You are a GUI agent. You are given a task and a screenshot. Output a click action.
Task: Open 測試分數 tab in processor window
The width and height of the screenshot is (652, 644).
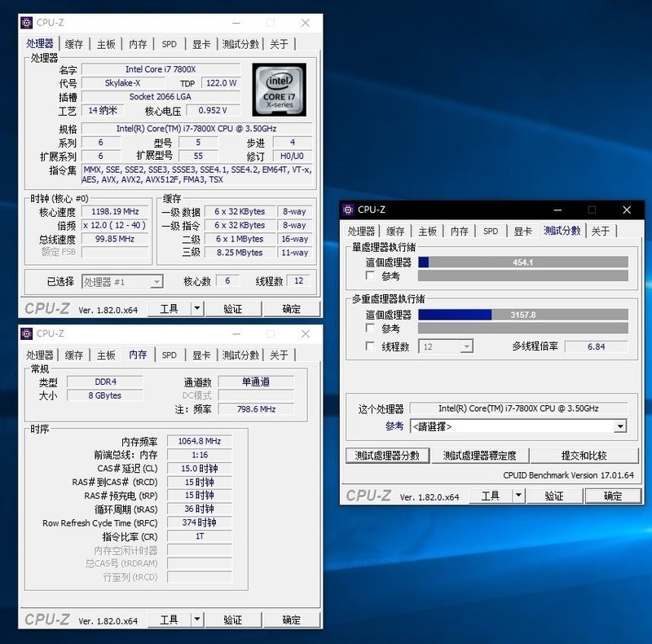click(x=240, y=44)
